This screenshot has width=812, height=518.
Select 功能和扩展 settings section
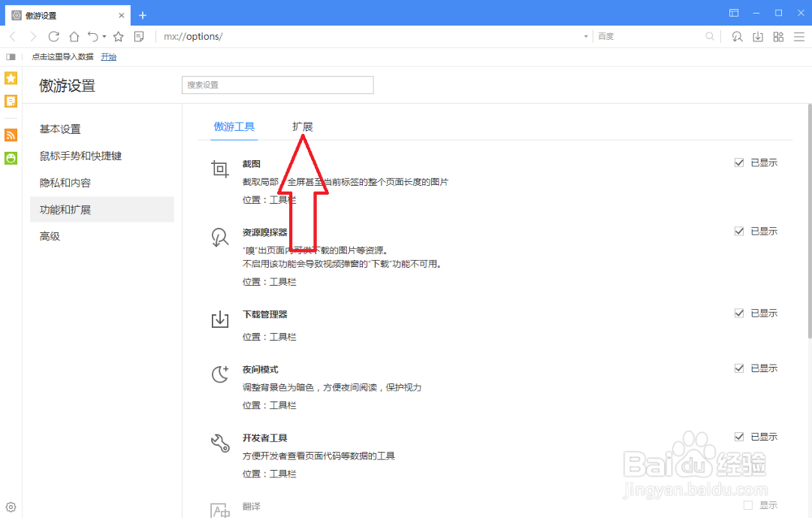pos(102,209)
